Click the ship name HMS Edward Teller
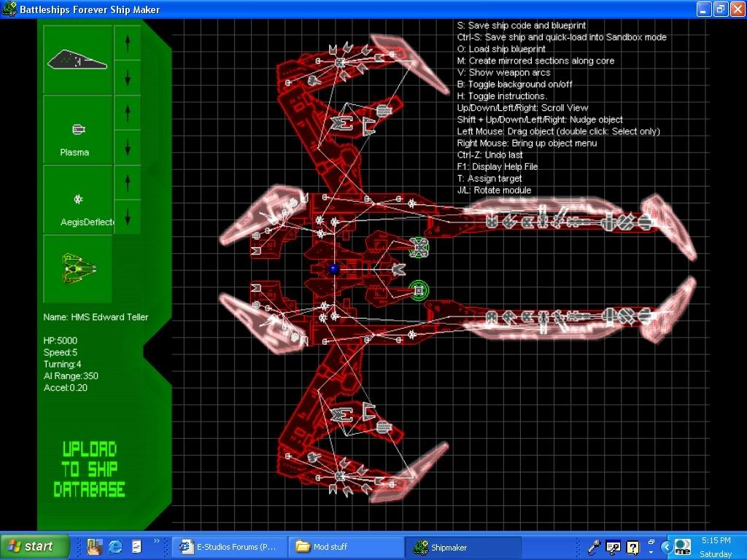 96,317
